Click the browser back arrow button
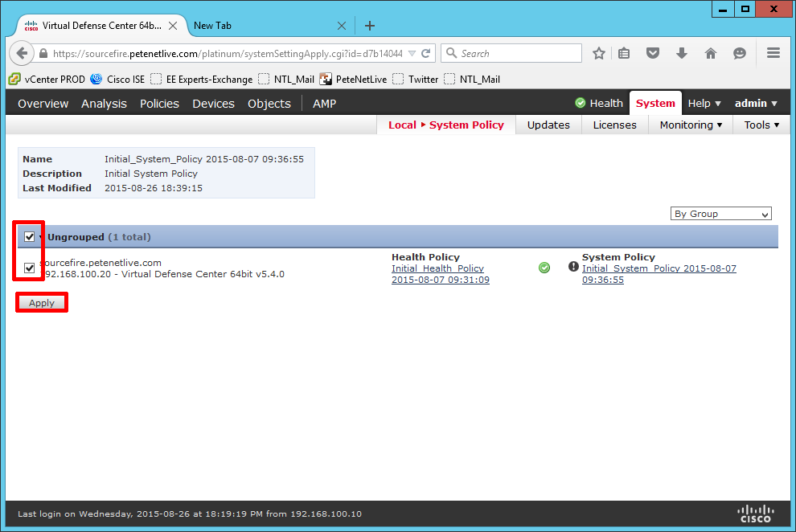This screenshot has width=796, height=532. click(x=22, y=53)
